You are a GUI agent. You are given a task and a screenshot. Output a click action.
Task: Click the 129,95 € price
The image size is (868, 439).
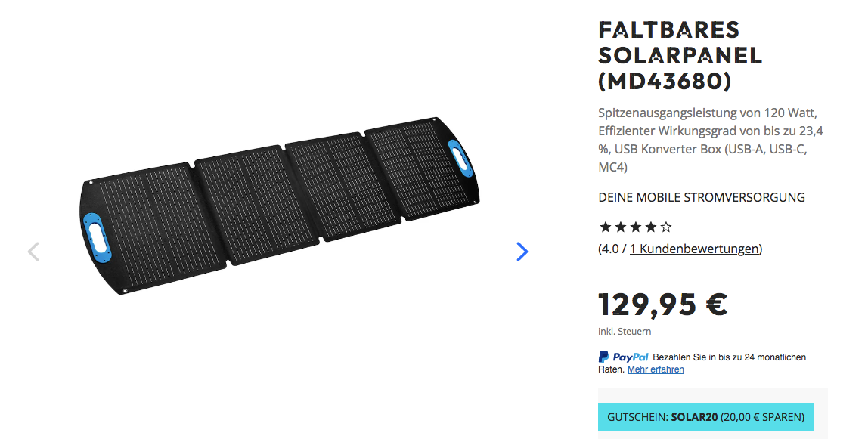662,304
